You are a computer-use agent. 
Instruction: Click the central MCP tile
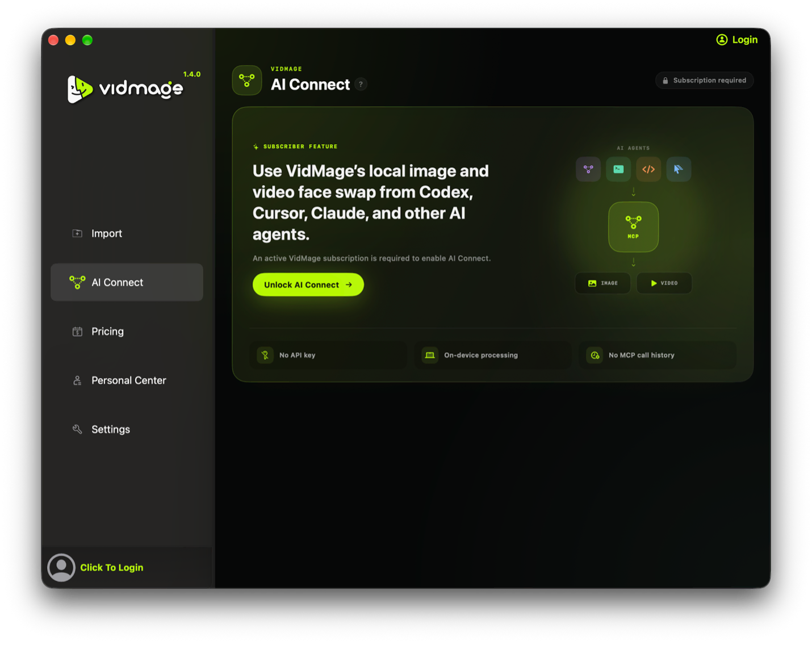[634, 227]
